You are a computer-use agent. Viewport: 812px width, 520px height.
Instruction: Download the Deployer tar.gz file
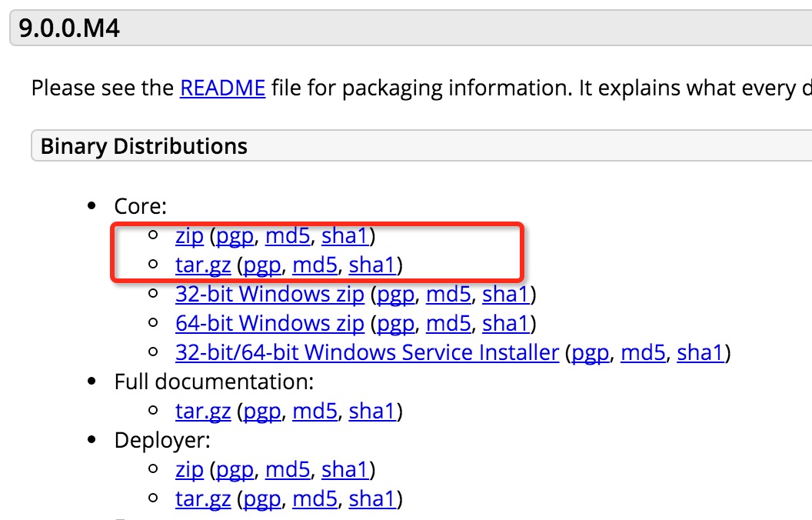[203, 499]
